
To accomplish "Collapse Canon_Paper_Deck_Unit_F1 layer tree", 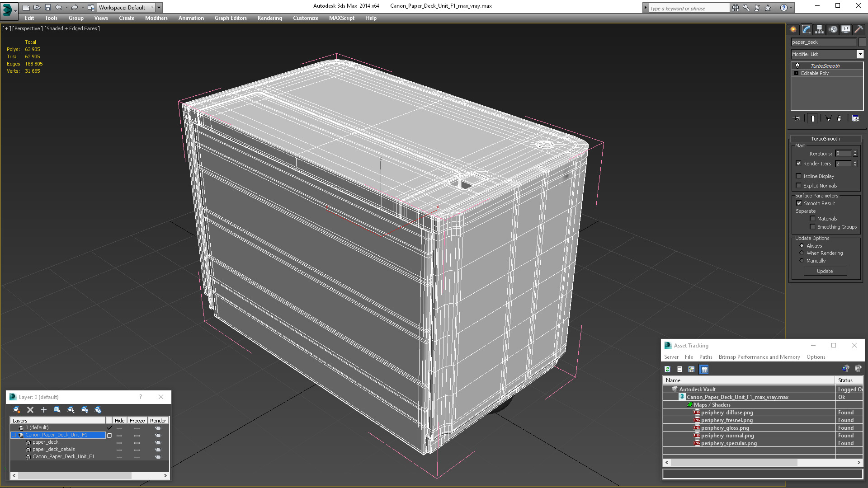I will 14,435.
